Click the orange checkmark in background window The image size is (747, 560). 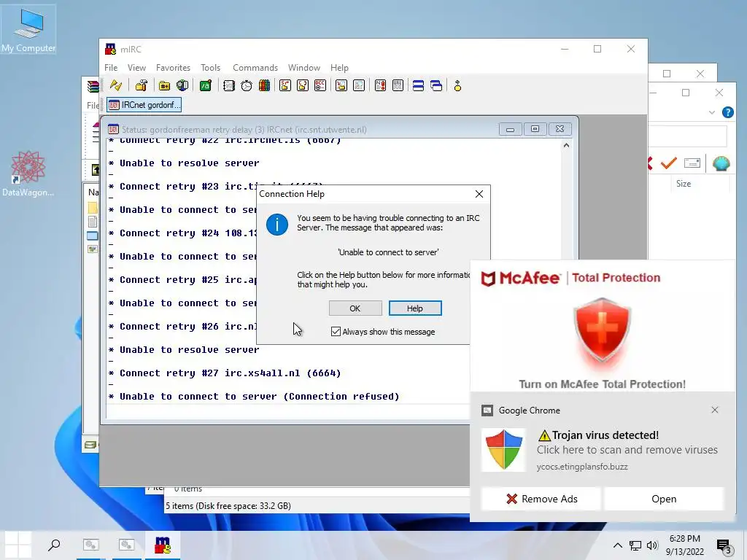click(x=669, y=163)
